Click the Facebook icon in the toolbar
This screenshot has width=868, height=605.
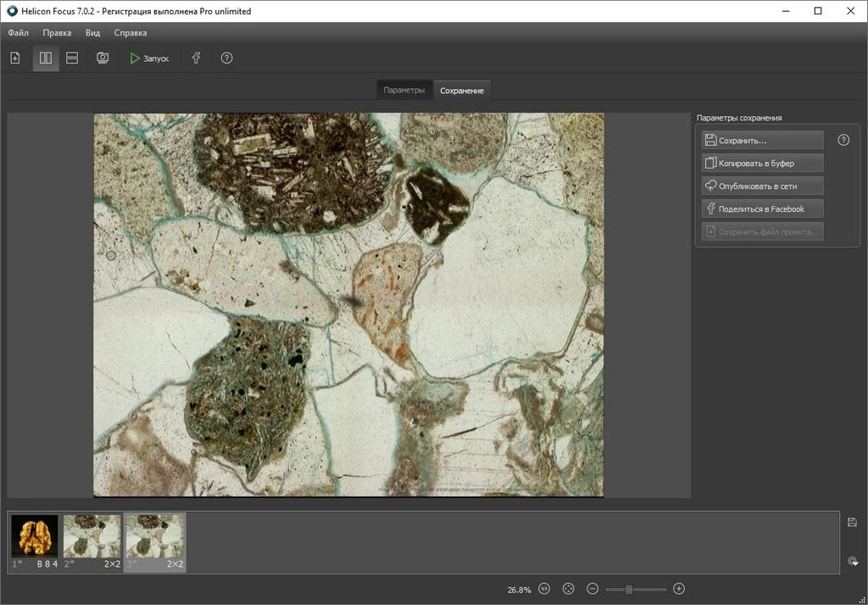[x=196, y=58]
